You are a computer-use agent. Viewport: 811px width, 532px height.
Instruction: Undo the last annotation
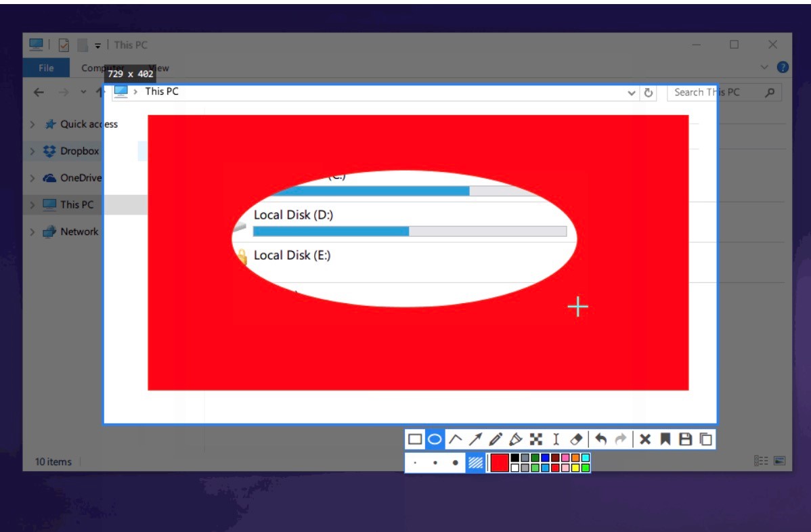[600, 439]
